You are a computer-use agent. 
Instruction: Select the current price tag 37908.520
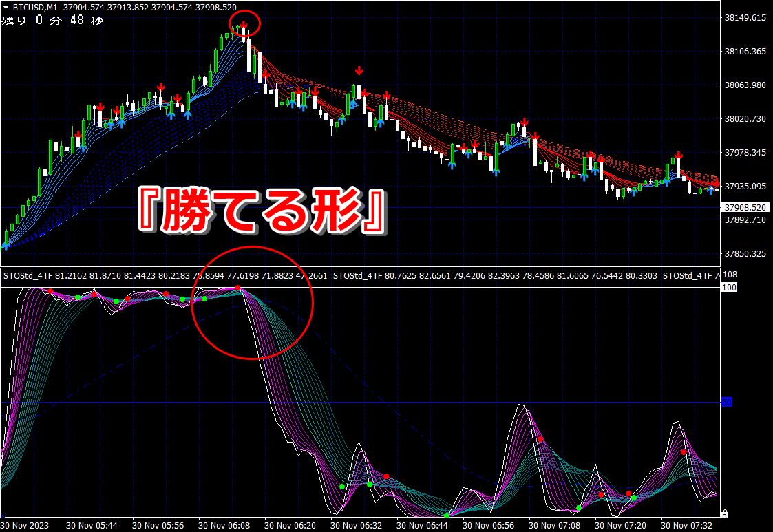point(745,208)
